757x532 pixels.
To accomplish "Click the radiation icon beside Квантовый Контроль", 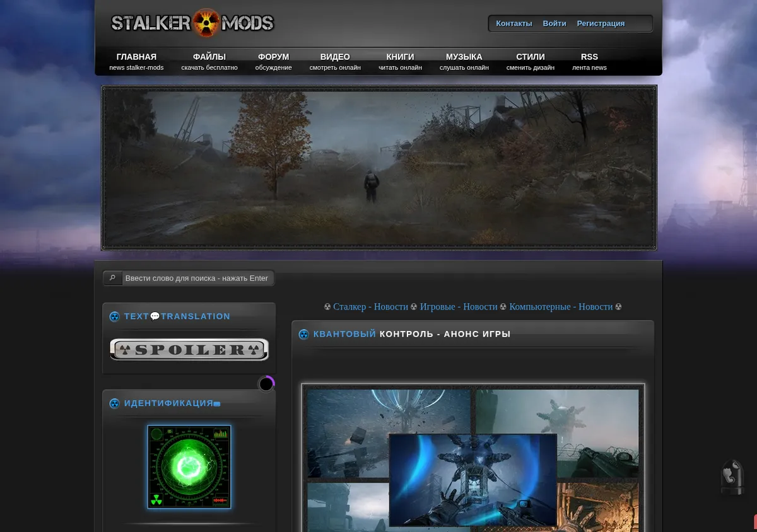I will pyautogui.click(x=303, y=334).
